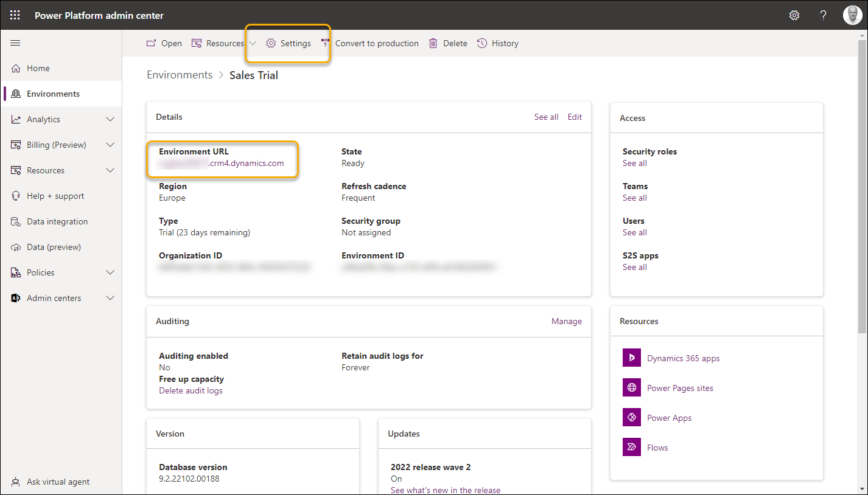Expand the sidebar Resources chevron

[x=110, y=170]
